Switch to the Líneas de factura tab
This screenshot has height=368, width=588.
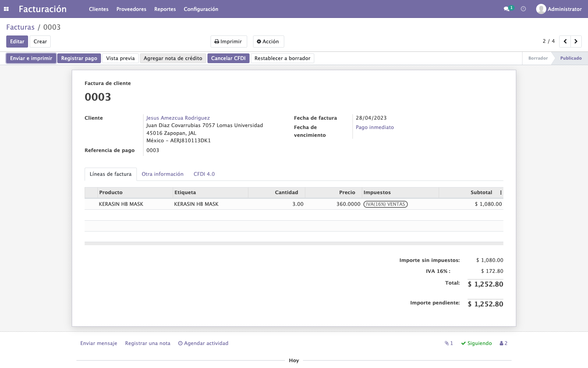[111, 174]
